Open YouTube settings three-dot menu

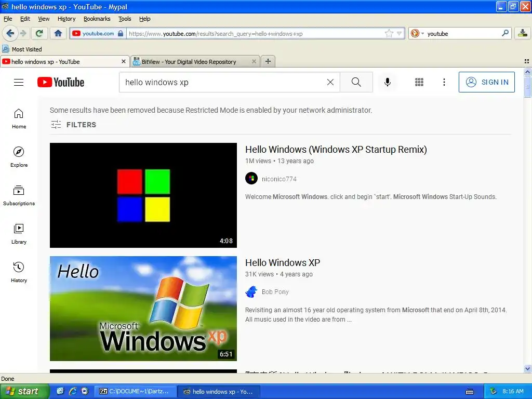click(x=444, y=82)
